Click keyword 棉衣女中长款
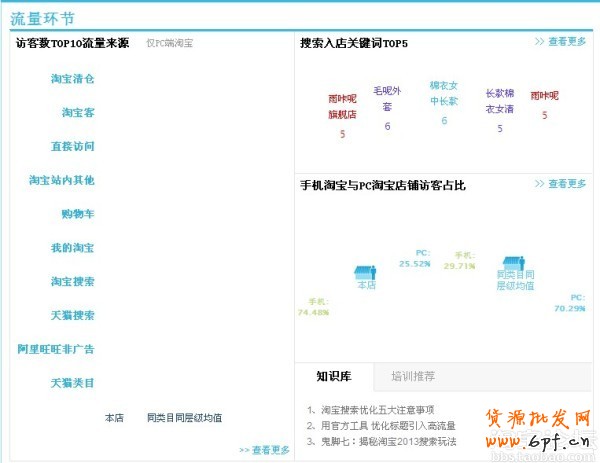Screen dimensions: 600x463 444,93
